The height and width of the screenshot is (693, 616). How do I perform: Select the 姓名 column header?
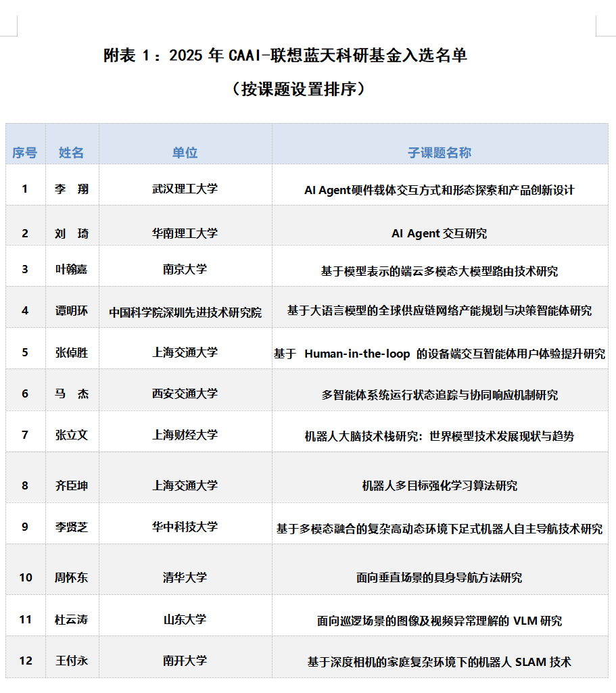(72, 153)
